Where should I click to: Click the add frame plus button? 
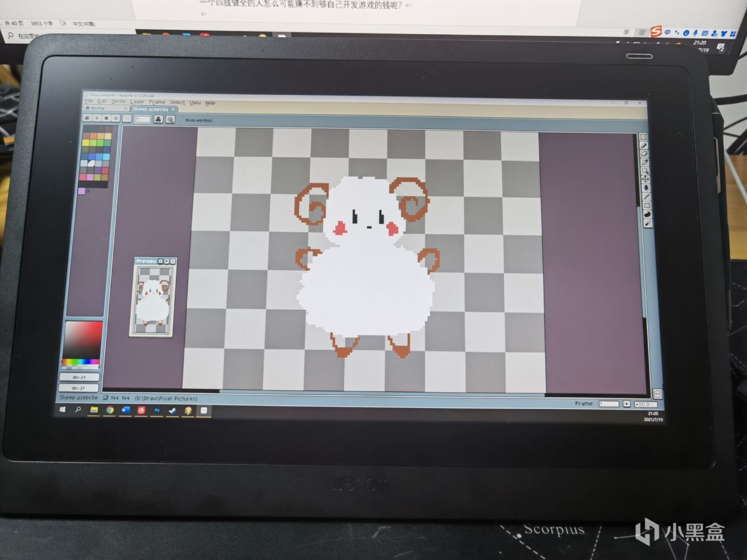click(627, 403)
